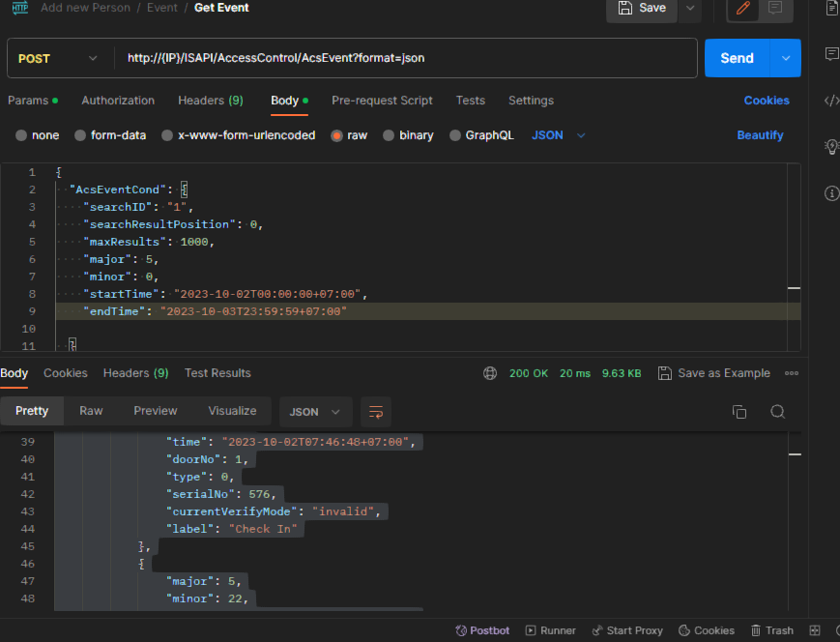Open the POST method dropdown

57,58
